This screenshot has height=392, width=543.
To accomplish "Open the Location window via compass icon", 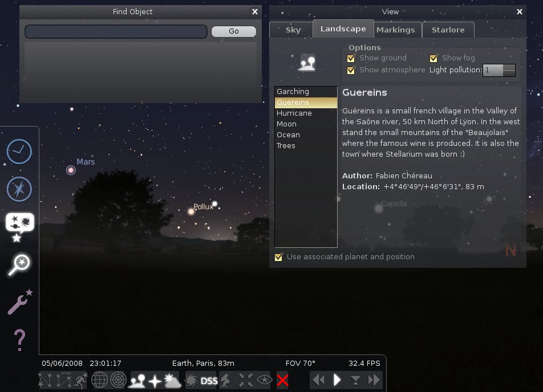I will pos(19,189).
